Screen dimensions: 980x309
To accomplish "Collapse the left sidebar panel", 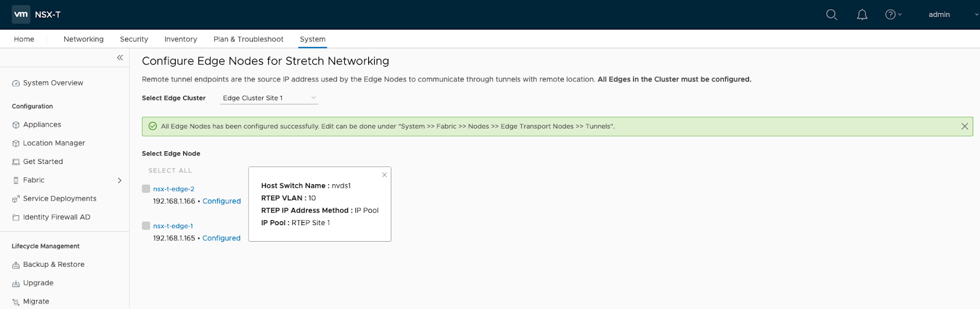I will click(120, 58).
